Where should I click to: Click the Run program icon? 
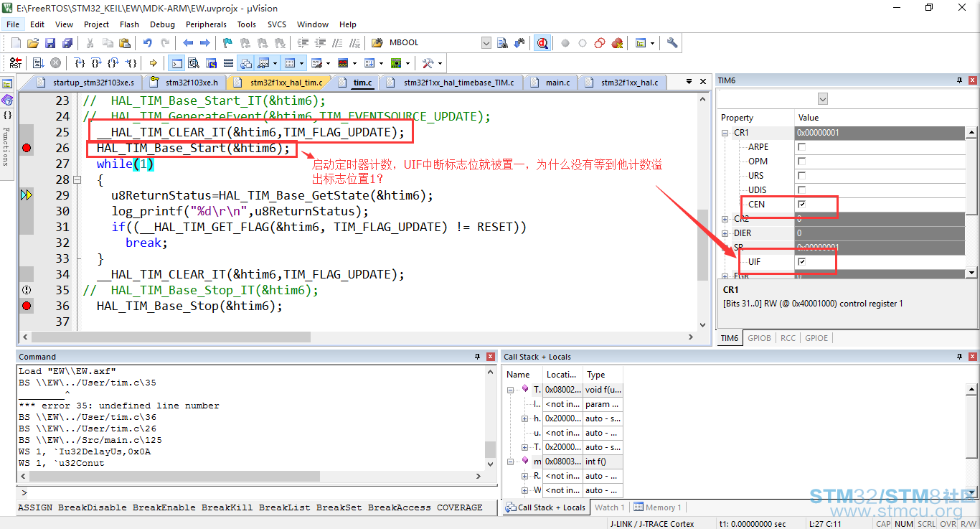(38, 63)
